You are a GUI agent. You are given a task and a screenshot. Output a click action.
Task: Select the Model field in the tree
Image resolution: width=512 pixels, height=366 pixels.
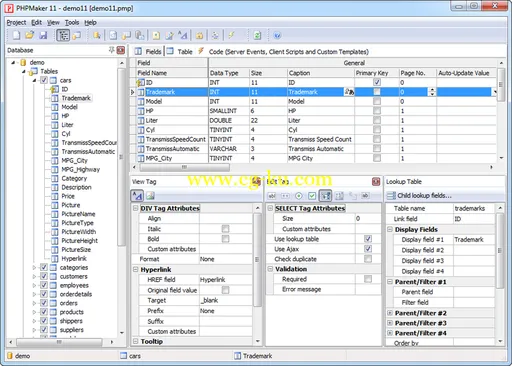69,107
